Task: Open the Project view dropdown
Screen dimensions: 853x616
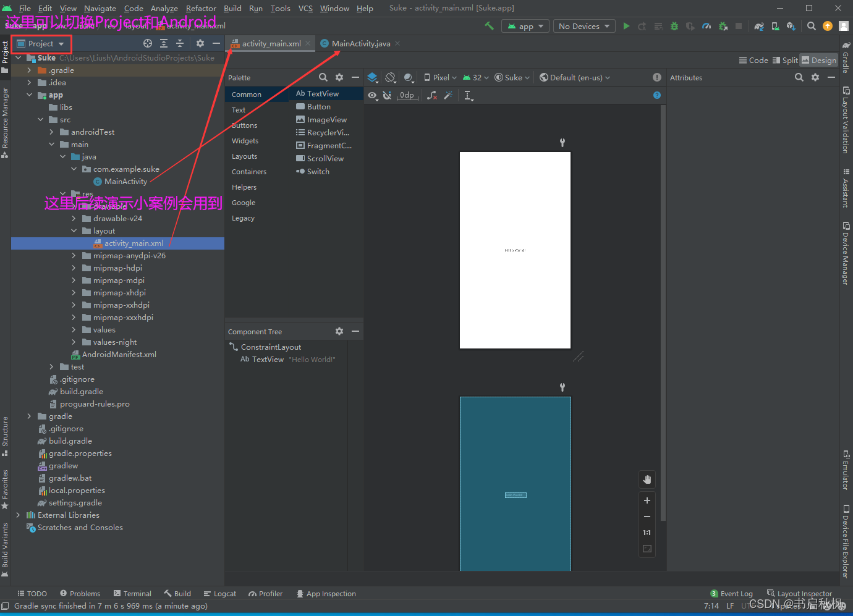Action: (x=41, y=44)
